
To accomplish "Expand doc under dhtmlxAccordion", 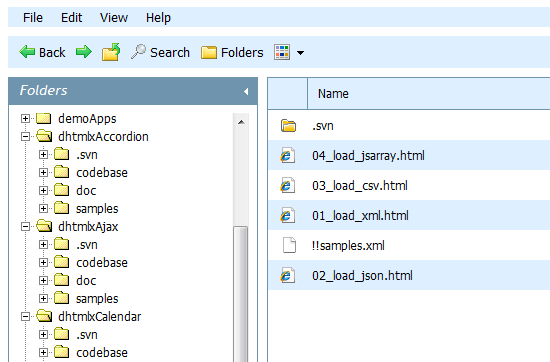I will coord(43,190).
